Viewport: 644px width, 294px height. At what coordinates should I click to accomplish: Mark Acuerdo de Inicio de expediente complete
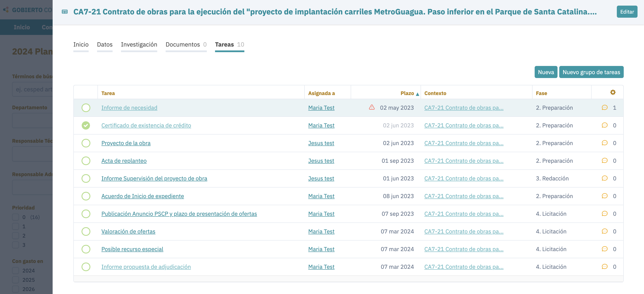[86, 196]
